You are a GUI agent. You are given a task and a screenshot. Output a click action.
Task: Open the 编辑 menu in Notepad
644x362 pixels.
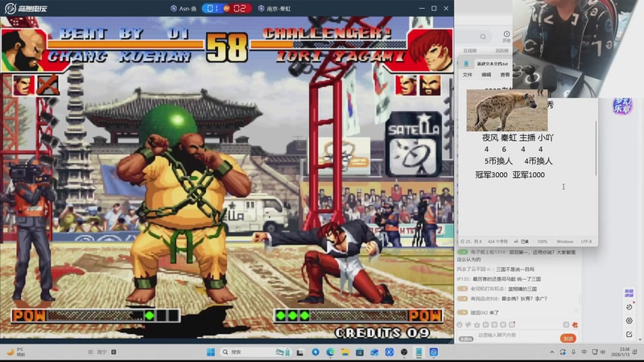click(486, 75)
